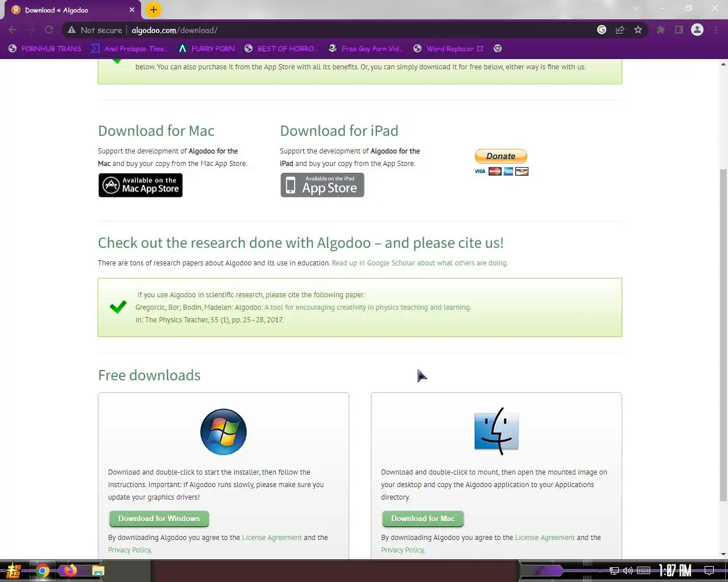Click the Firefox taskbar icon
Screen dimensions: 728x582
click(71, 570)
